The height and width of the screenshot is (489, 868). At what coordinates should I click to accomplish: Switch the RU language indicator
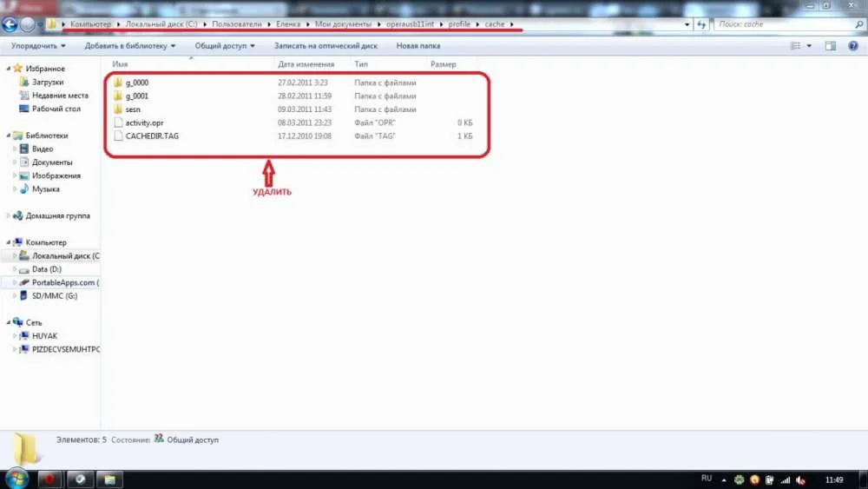tap(707, 479)
